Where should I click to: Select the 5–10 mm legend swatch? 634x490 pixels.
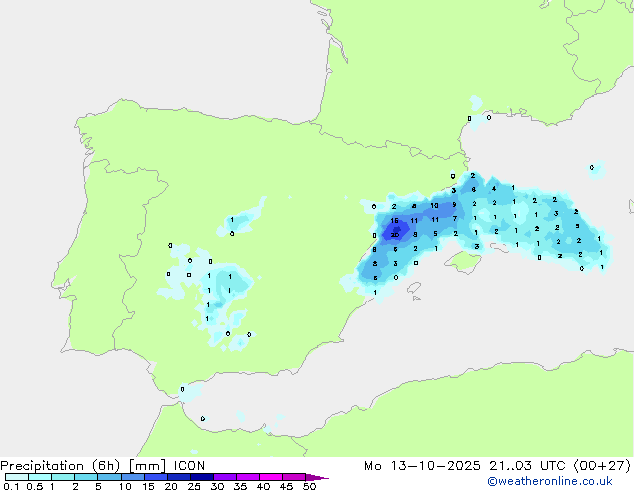[109, 477]
